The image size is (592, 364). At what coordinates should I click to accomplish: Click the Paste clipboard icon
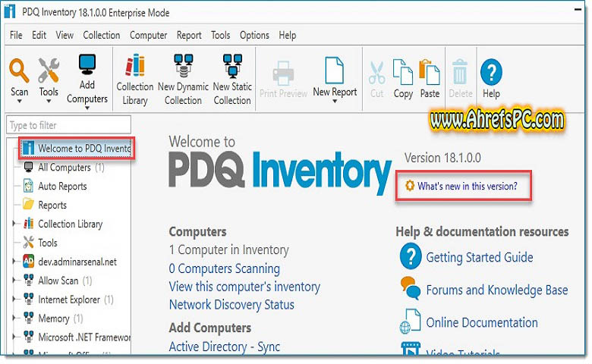430,72
